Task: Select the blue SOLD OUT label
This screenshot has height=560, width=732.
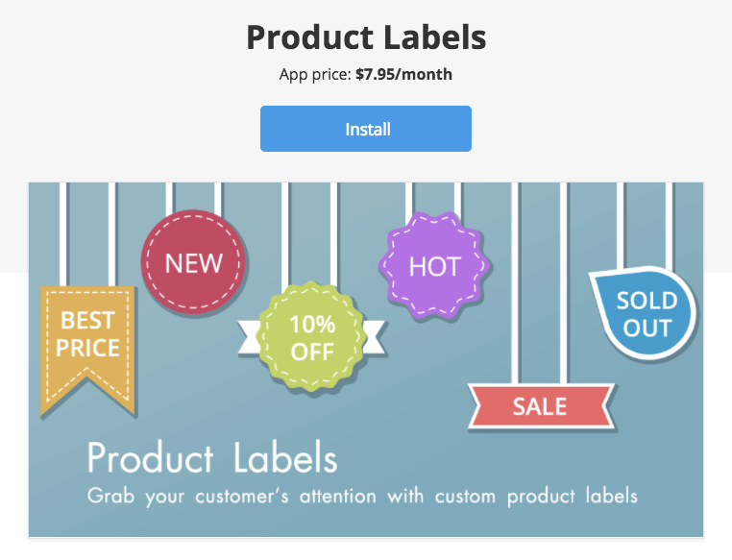Action: 645,313
